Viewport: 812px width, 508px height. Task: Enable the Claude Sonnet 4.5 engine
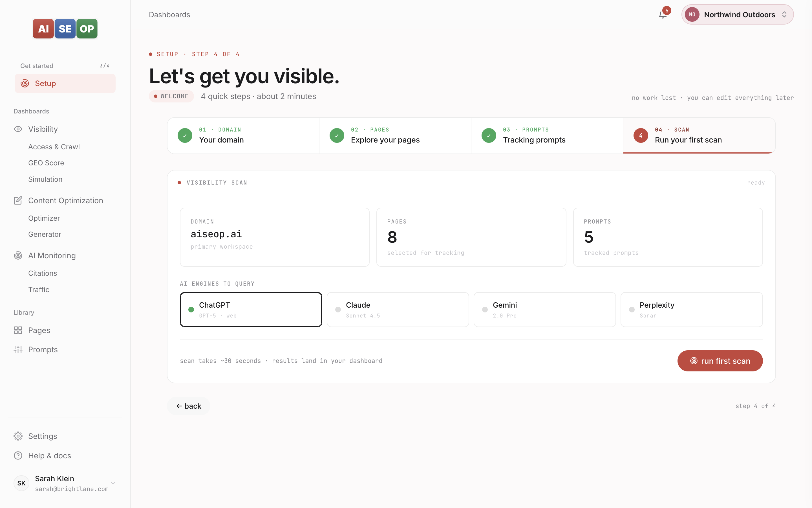point(398,309)
